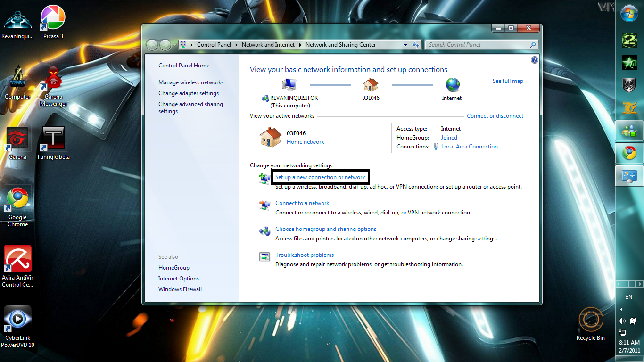Open the gold emblem taskbar icon
644x362 pixels.
pos(629,107)
